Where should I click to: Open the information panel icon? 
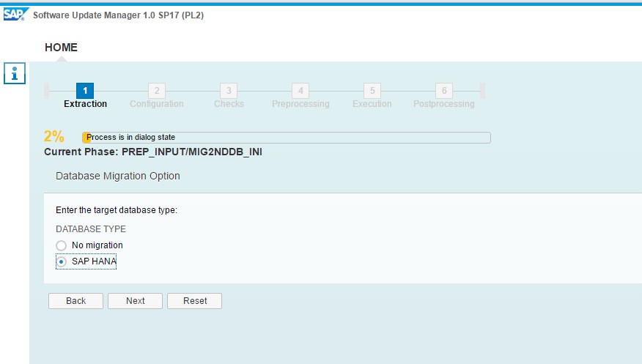click(15, 73)
